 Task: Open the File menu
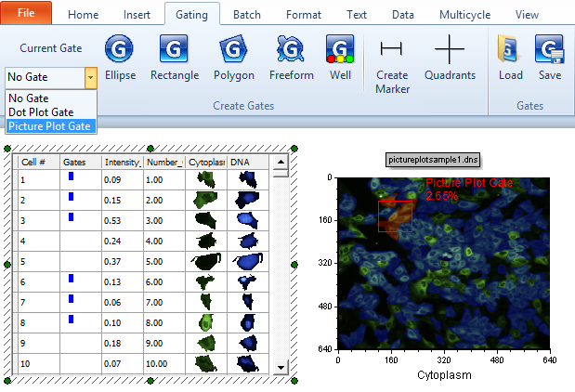(26, 14)
